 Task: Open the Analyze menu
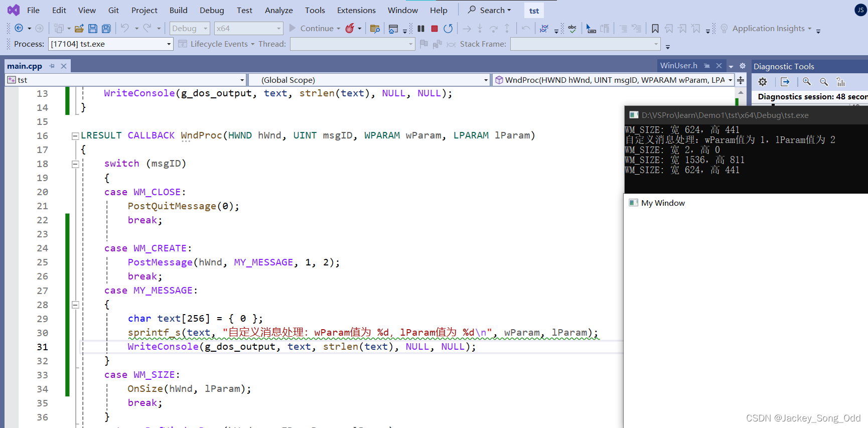tap(279, 10)
